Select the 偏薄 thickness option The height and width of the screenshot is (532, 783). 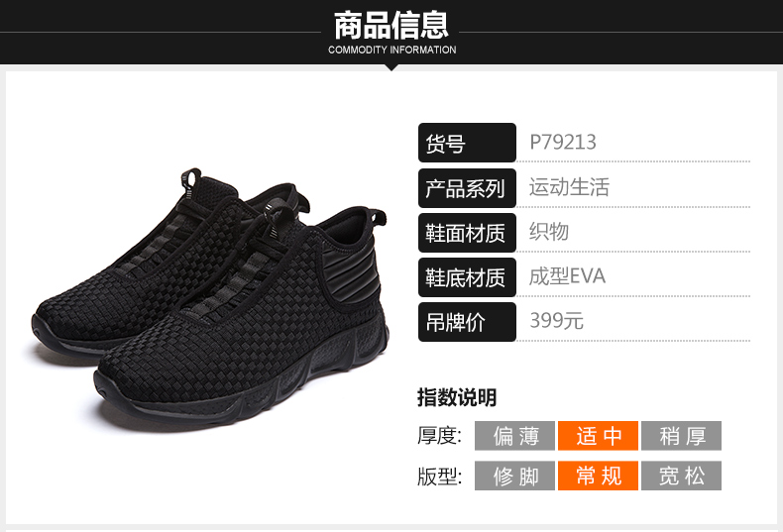pos(514,436)
